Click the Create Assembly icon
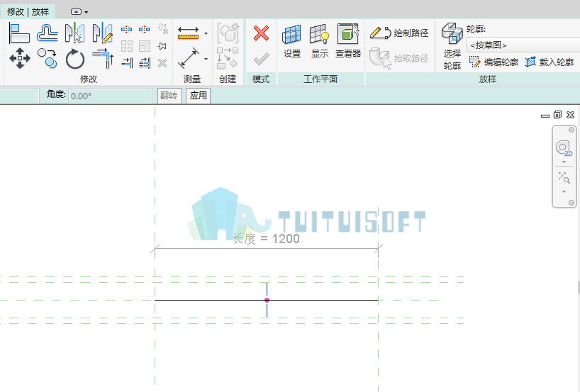Screen dimensions: 580x392 228,33
